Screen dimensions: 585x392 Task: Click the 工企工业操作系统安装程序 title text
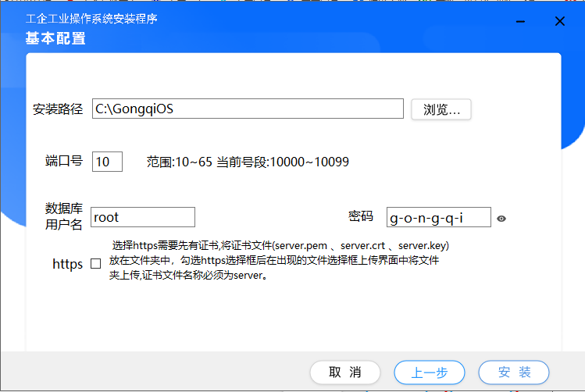coord(91,19)
